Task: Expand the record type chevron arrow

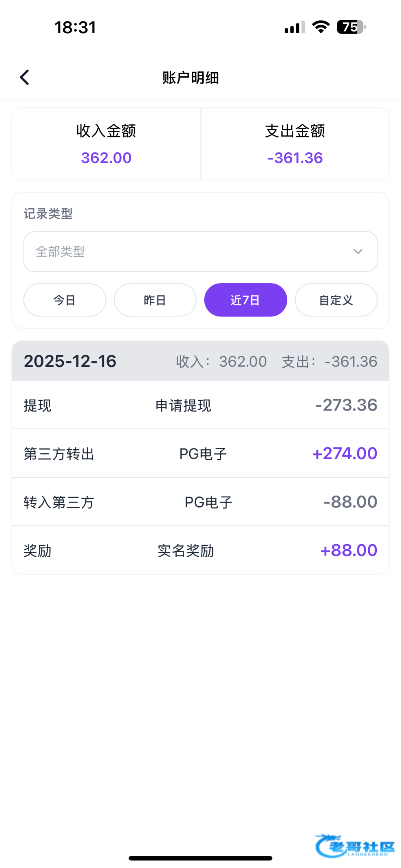Action: [x=358, y=251]
